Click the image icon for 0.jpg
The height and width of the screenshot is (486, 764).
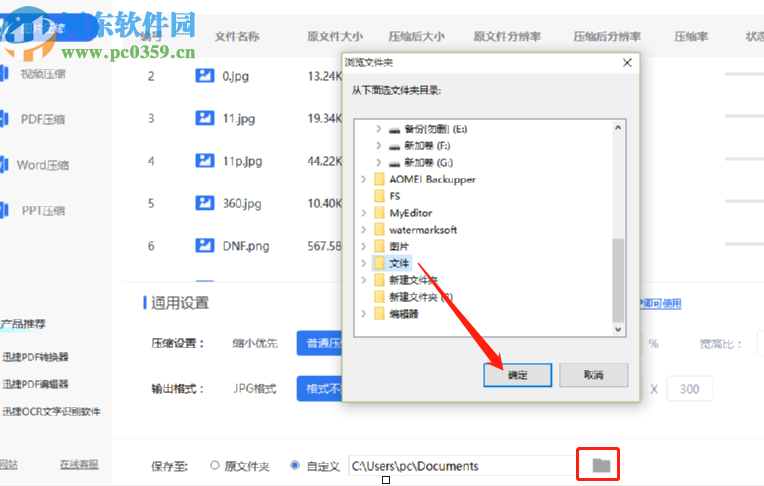205,76
